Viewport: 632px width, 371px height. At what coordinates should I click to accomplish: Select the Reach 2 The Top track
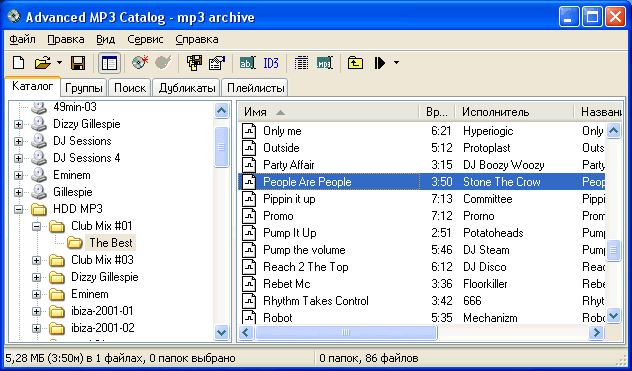(306, 267)
